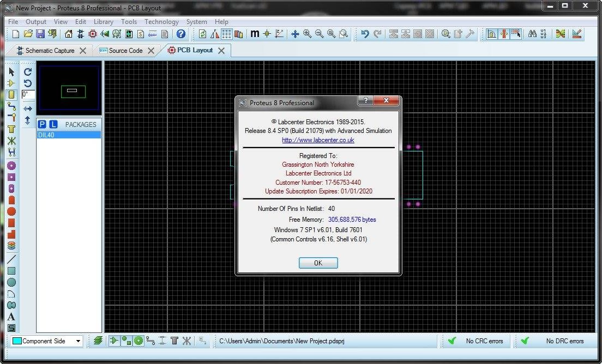The width and height of the screenshot is (602, 364).
Task: Select the Package Mode tool
Action: 11,94
